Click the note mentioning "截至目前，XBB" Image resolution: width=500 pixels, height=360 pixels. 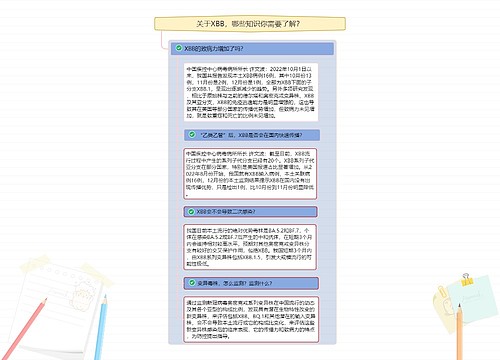250,174
